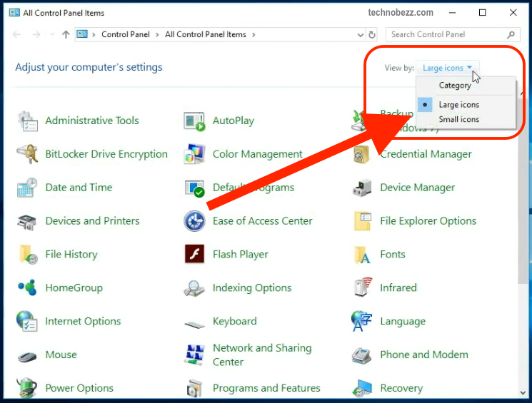Viewport: 532px width, 403px height.
Task: Click the BitLocker Drive Encryption text
Action: click(x=106, y=154)
